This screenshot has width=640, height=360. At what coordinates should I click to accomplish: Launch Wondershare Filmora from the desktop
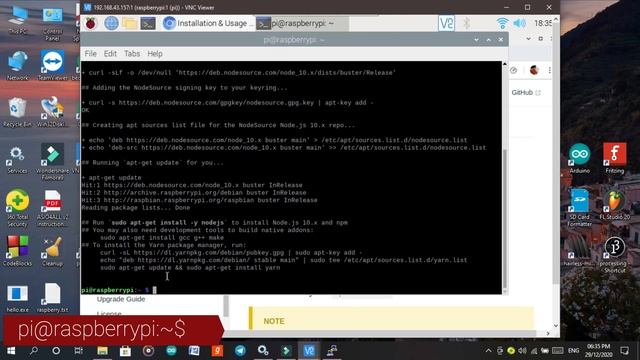(52, 162)
